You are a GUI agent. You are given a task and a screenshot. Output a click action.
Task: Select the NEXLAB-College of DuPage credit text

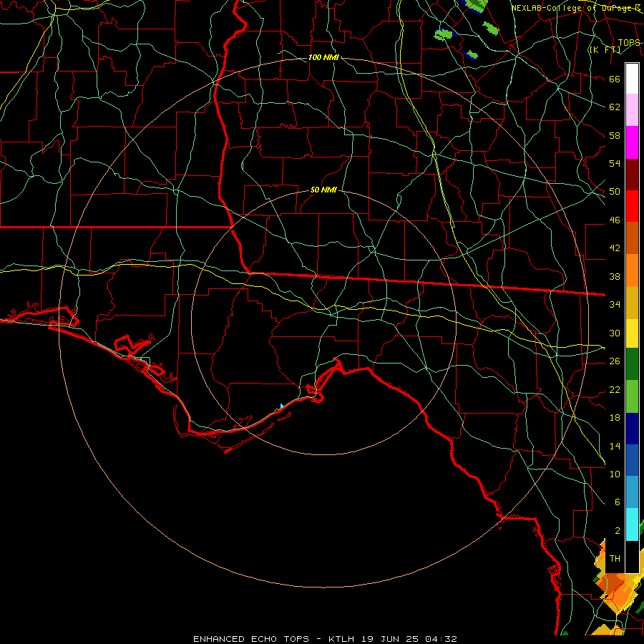(576, 8)
